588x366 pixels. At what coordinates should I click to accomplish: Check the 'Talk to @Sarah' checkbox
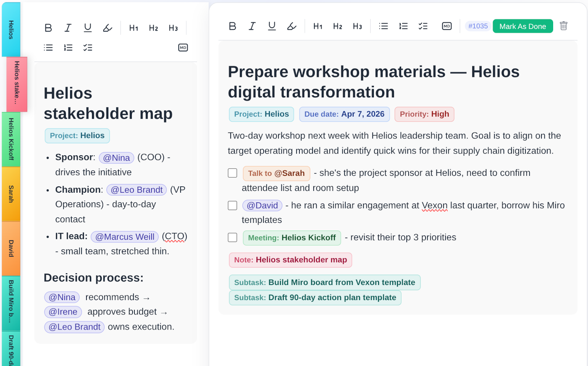point(232,173)
